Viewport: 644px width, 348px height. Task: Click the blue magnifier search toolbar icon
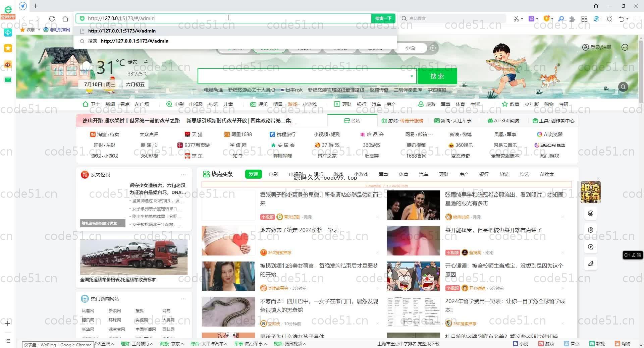click(x=561, y=19)
